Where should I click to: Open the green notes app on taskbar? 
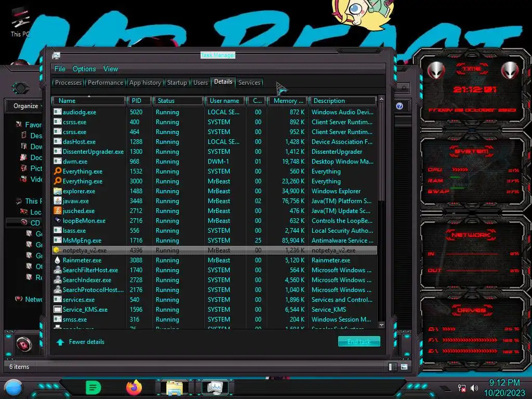pos(94,388)
